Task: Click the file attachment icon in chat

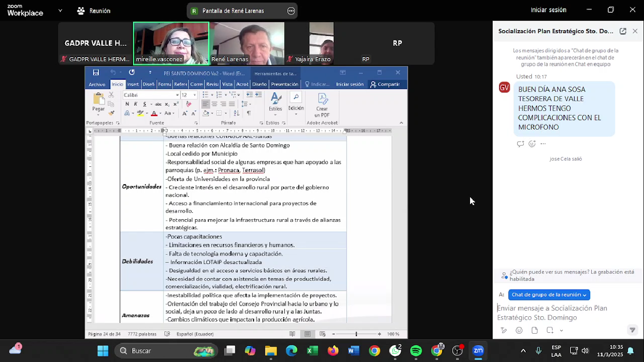Action: pyautogui.click(x=535, y=330)
